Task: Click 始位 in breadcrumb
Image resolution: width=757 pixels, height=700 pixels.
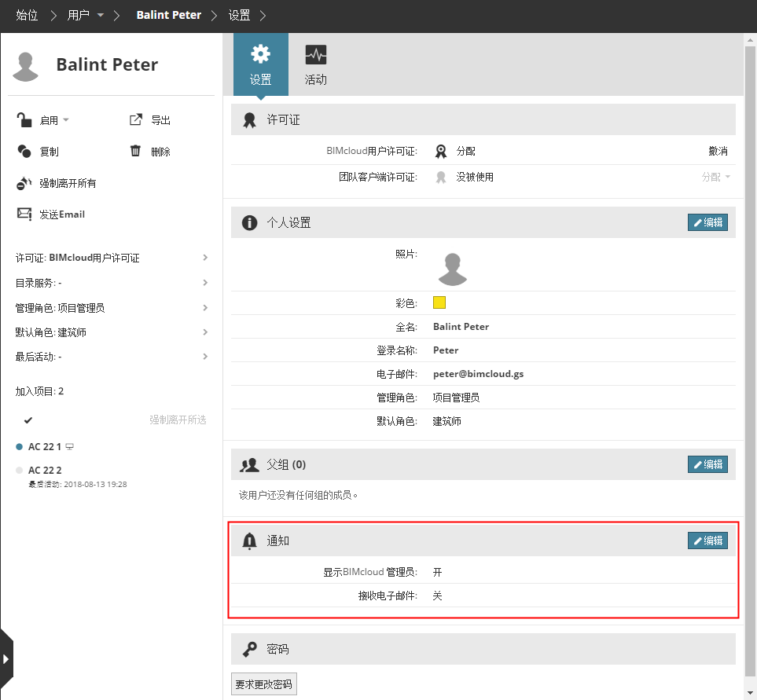Action: point(27,16)
